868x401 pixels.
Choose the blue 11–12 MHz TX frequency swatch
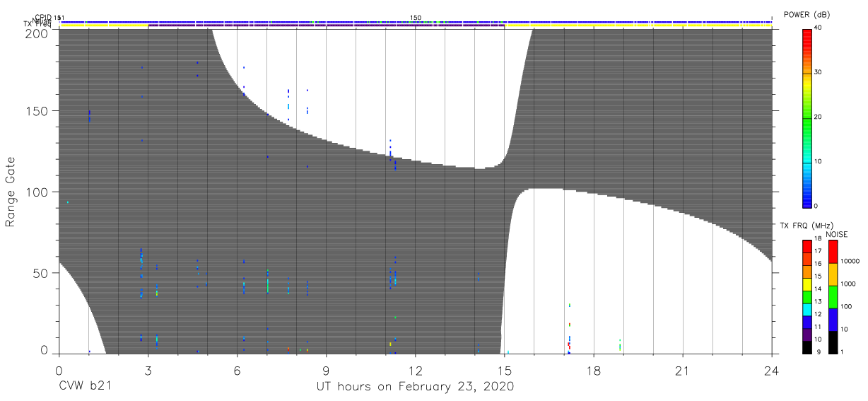coord(807,322)
